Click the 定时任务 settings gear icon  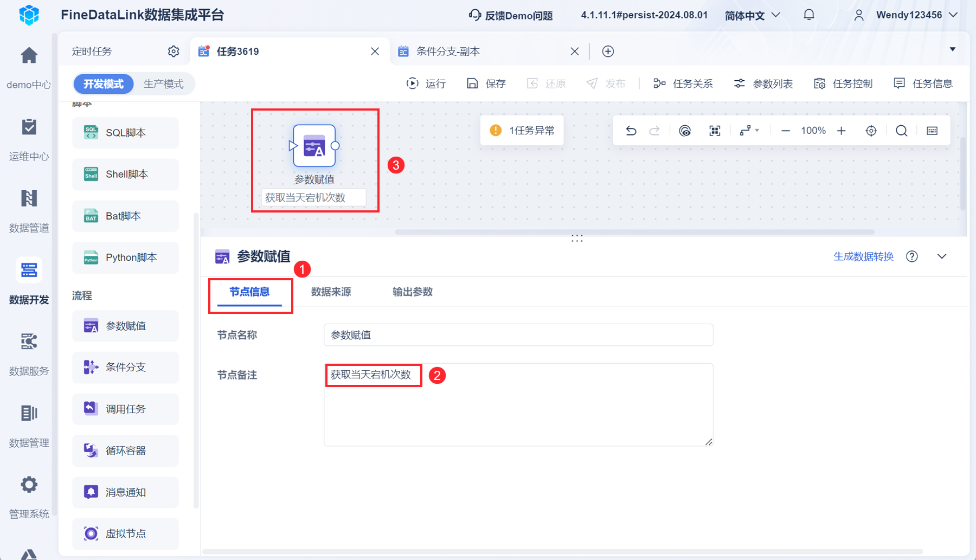click(174, 52)
